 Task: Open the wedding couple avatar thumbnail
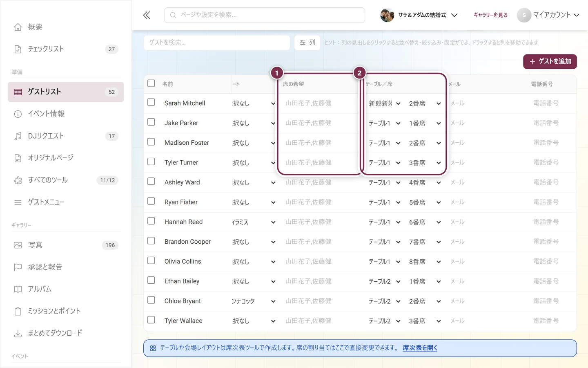[x=387, y=15]
